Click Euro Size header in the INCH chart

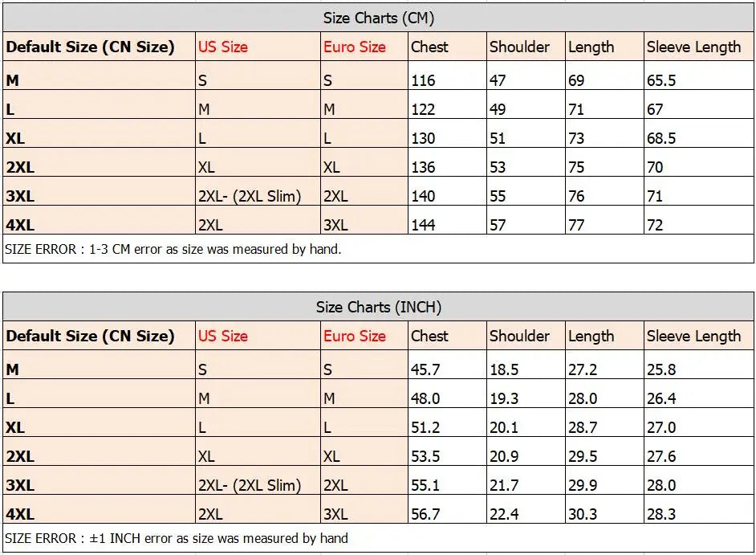pyautogui.click(x=355, y=336)
